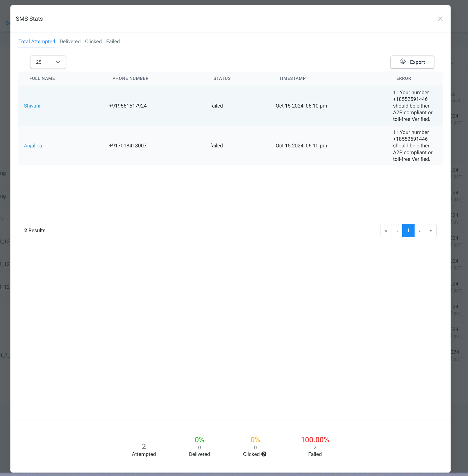Expand the 25 rows-per-page dropdown
Screen dimensions: 468x476
(x=48, y=62)
